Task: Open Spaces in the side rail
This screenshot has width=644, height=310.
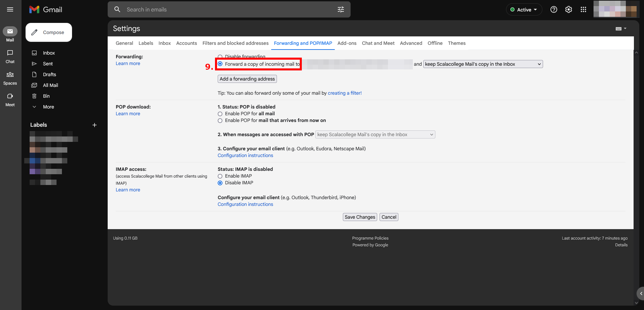Action: (x=10, y=78)
